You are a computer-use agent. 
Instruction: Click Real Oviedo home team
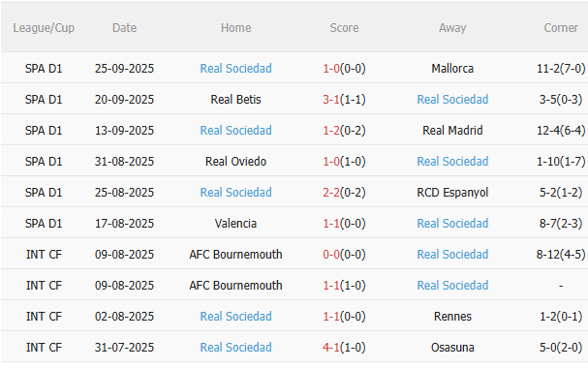[x=235, y=161]
